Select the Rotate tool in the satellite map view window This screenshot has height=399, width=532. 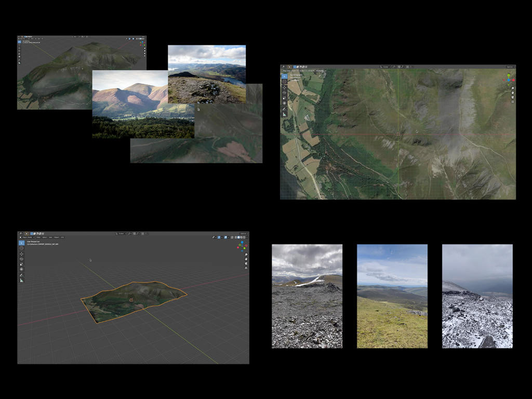coord(284,92)
